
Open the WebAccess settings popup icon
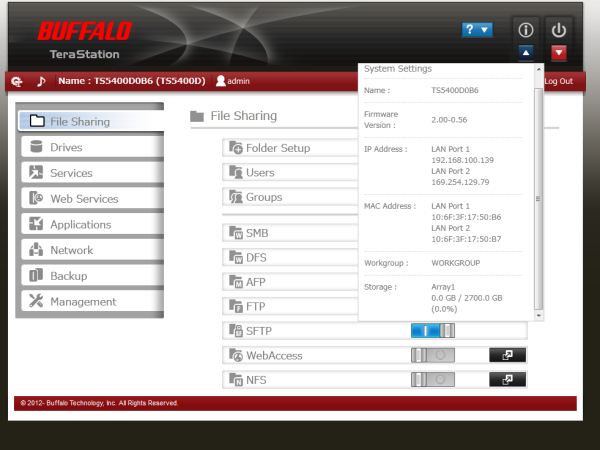[x=507, y=355]
